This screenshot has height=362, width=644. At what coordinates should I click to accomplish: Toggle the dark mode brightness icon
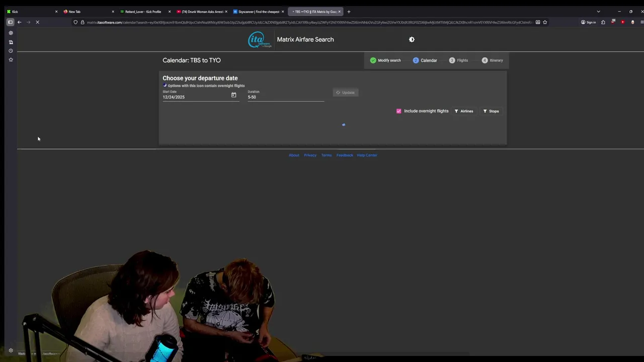[412, 39]
